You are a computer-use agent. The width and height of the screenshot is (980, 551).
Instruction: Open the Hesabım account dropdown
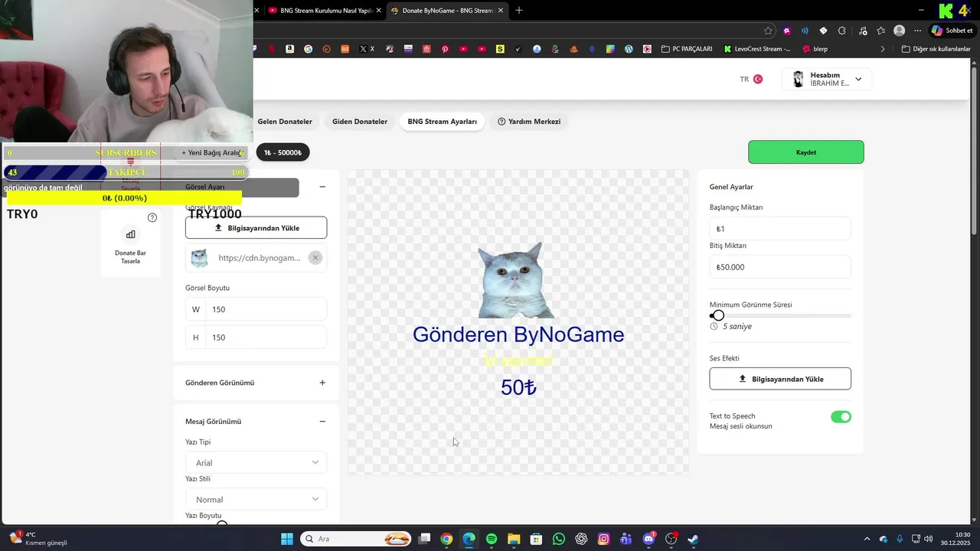pos(827,80)
